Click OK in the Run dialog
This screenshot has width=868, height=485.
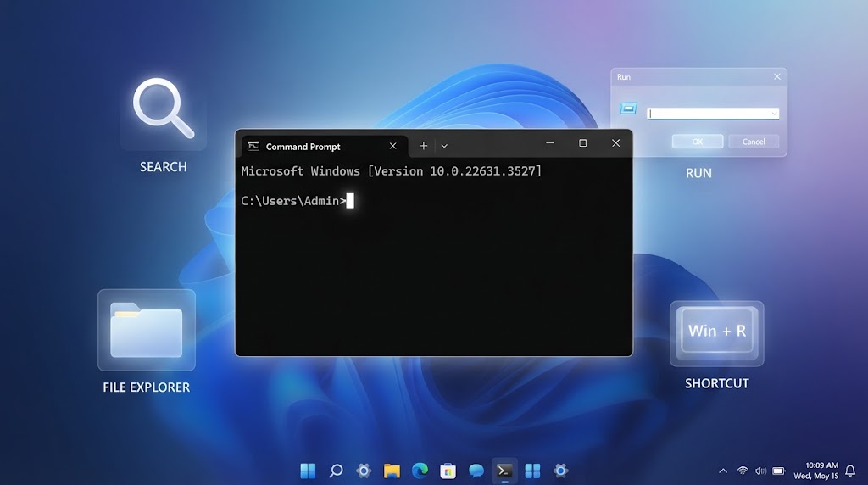point(698,142)
